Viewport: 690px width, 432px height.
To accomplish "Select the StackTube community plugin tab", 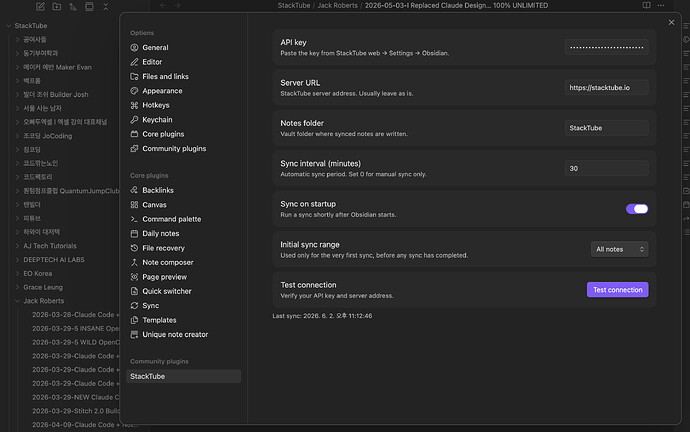I will point(184,376).
